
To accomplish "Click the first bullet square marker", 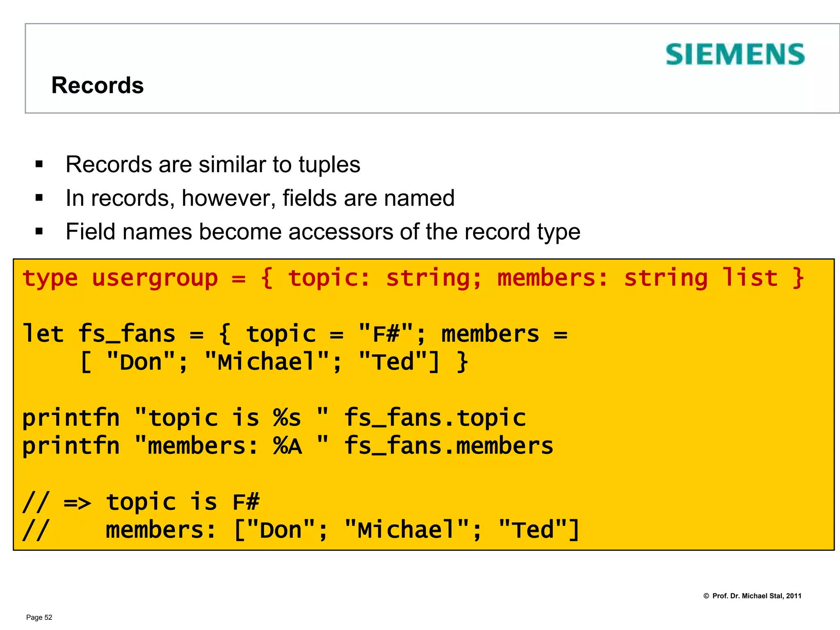I will point(39,164).
